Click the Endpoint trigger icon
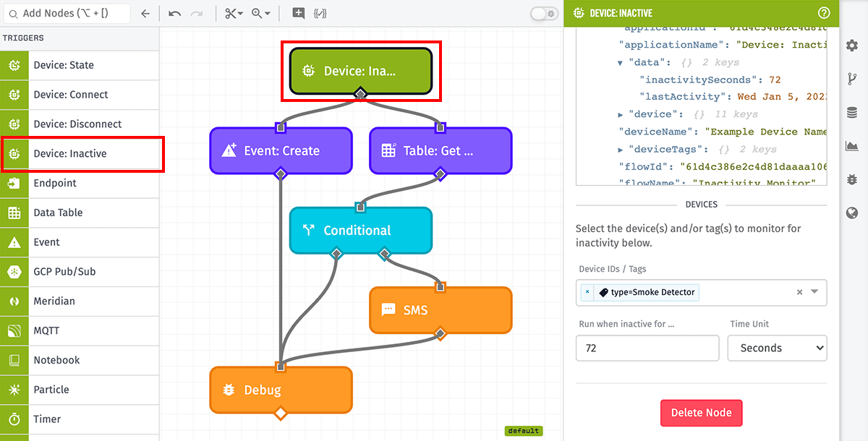The image size is (868, 441). [x=14, y=184]
